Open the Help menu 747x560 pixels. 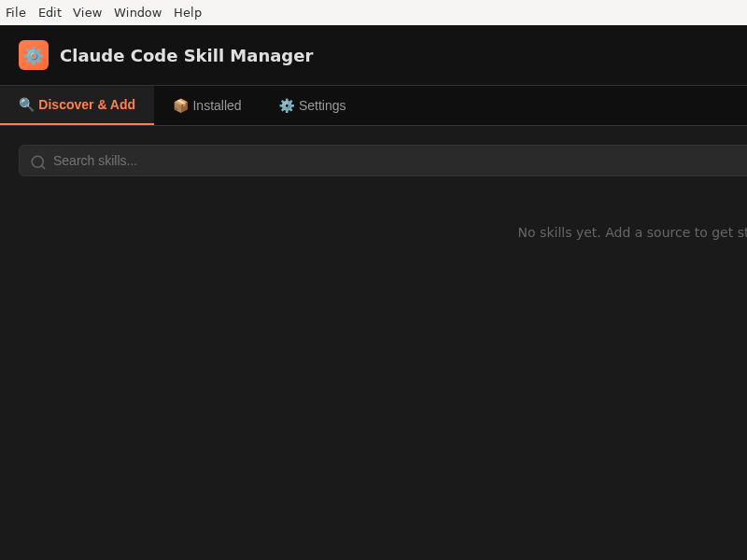[188, 12]
